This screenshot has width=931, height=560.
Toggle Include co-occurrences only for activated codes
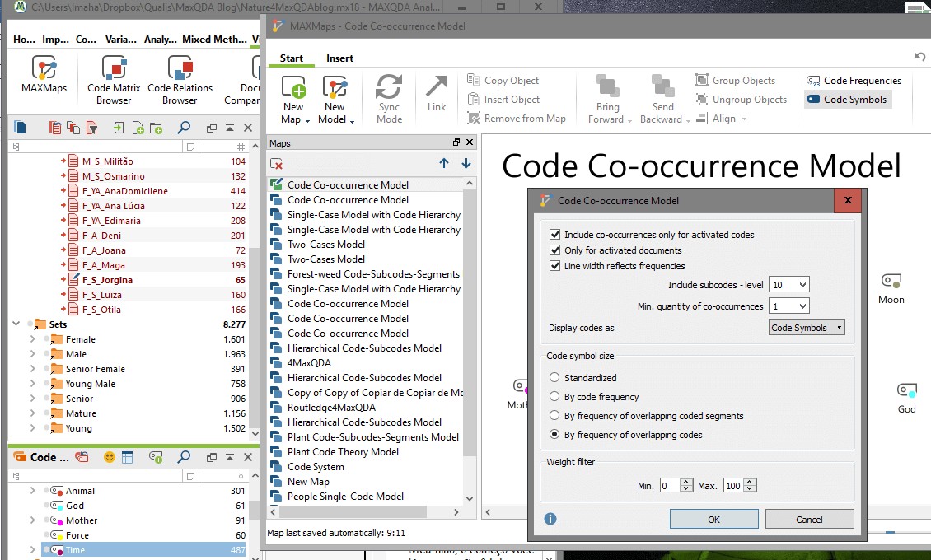(555, 235)
